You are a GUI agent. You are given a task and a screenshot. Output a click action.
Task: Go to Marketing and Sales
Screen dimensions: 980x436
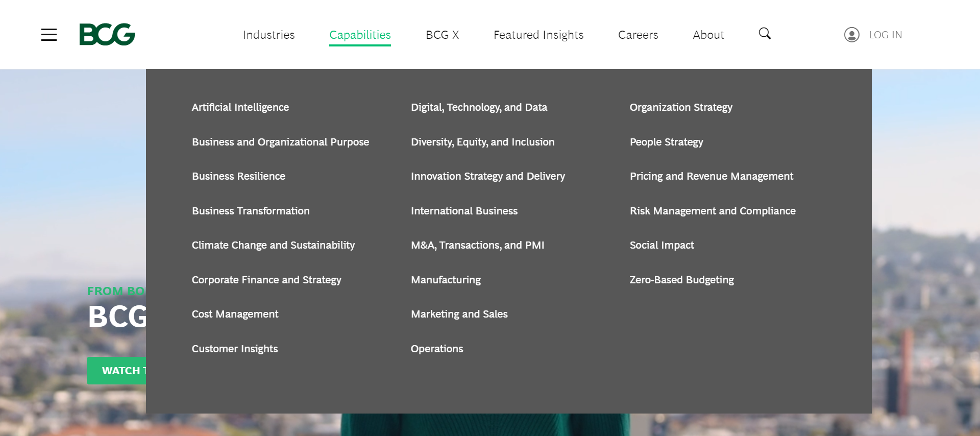coord(459,314)
